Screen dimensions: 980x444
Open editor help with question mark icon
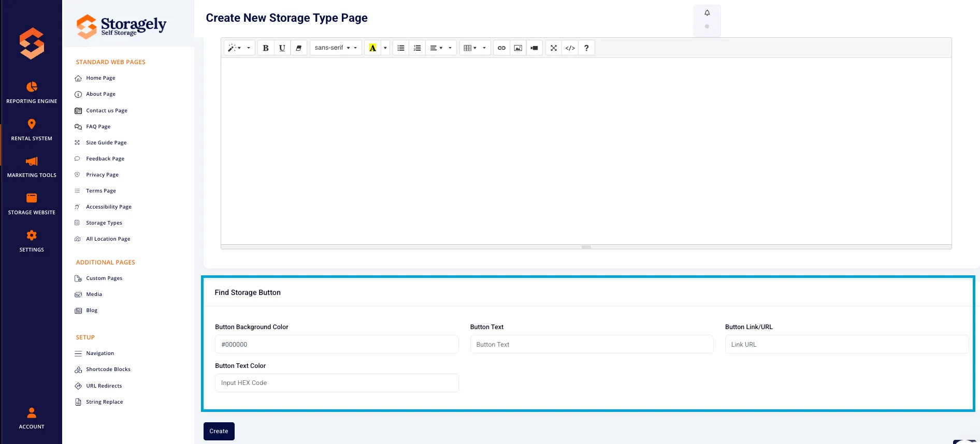586,48
